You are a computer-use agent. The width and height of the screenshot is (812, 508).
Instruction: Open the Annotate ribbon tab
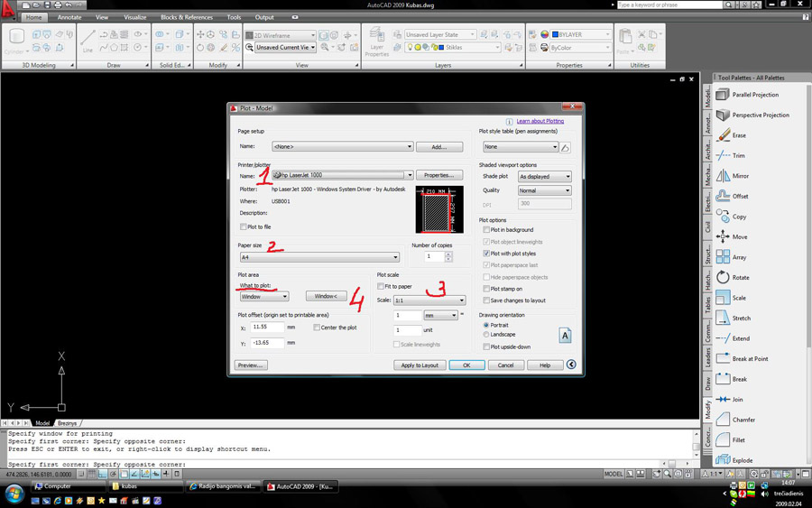click(x=69, y=17)
